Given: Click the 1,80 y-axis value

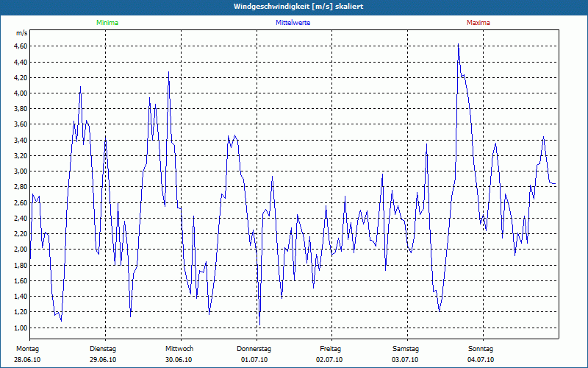Looking at the screenshot, I should pyautogui.click(x=21, y=265).
